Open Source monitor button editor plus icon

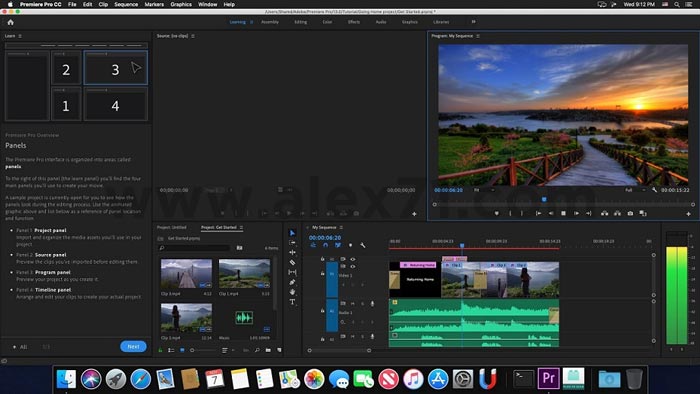[x=414, y=214]
